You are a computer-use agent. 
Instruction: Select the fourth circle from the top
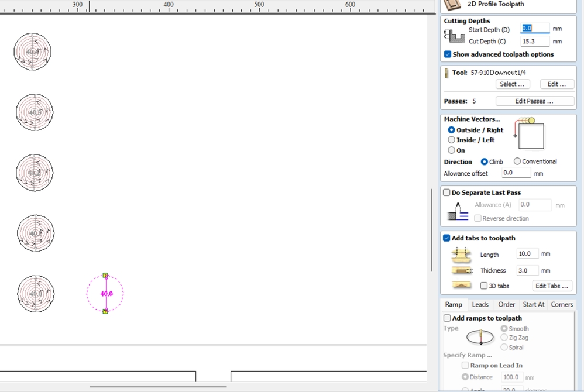pos(36,233)
